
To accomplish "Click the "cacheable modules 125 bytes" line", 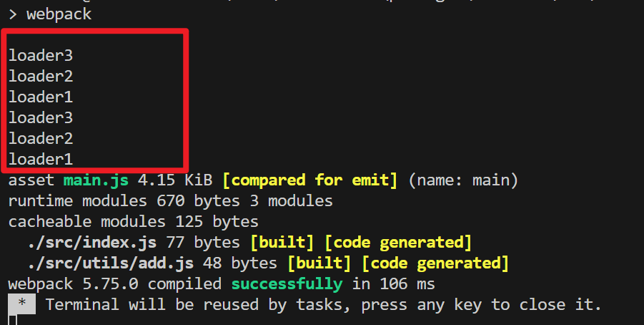I will pos(134,221).
